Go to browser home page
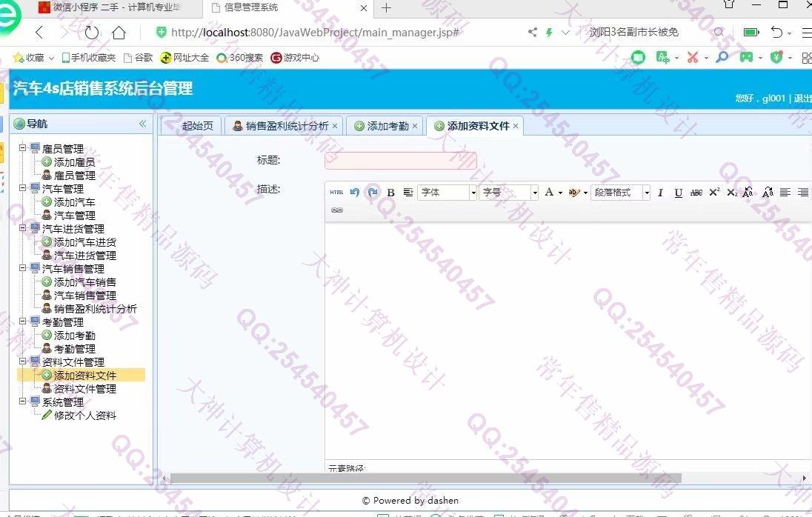The image size is (812, 517). click(x=119, y=32)
